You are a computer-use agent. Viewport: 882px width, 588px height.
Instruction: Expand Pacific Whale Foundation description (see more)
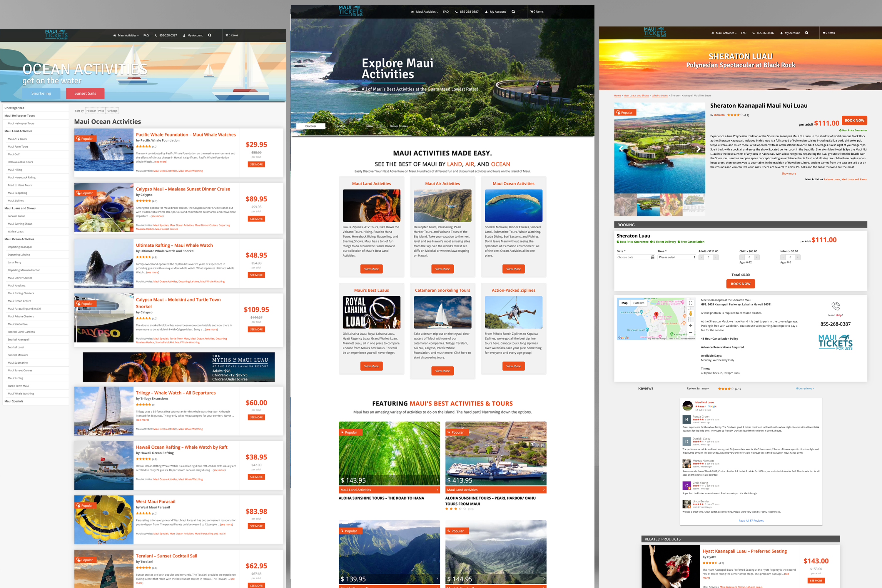pos(161,162)
